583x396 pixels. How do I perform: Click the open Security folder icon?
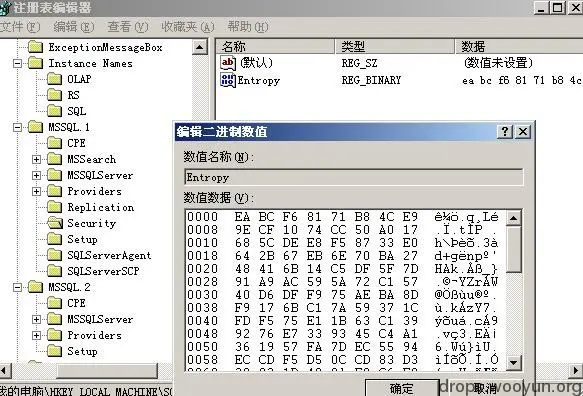(55, 223)
